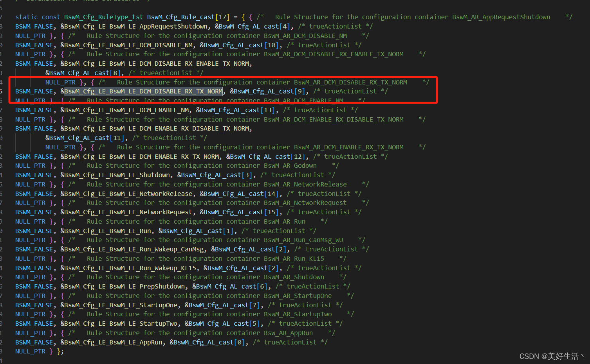
Task: Click BswM_AR_Run_KL15 in the comment
Action: (x=294, y=258)
